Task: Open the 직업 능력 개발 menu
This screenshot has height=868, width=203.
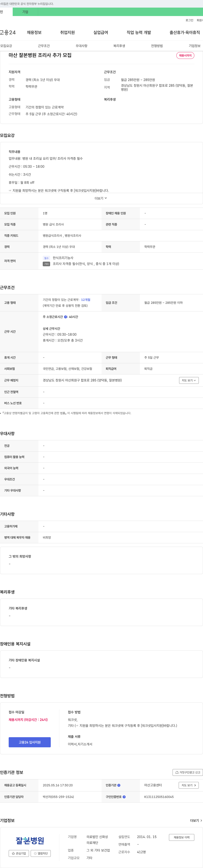Action: tap(139, 32)
